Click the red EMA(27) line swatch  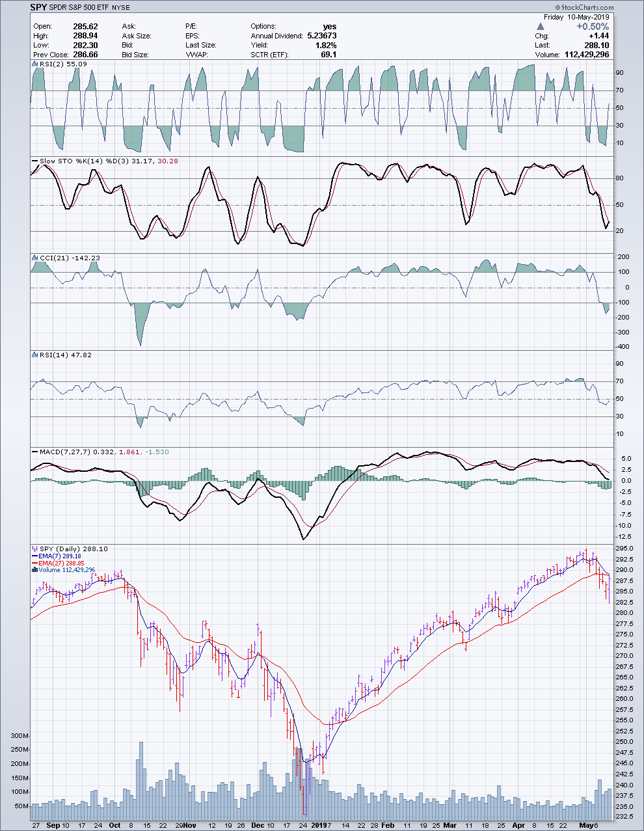coord(35,563)
